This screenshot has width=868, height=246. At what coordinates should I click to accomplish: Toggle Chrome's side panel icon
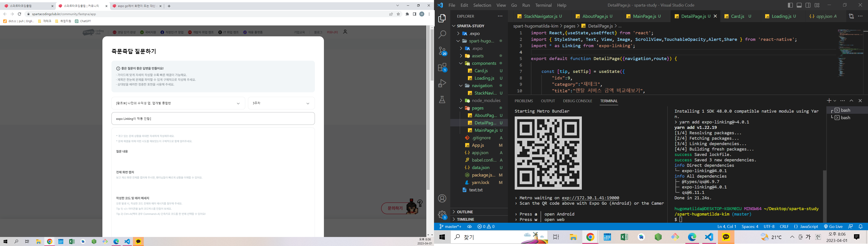415,14
